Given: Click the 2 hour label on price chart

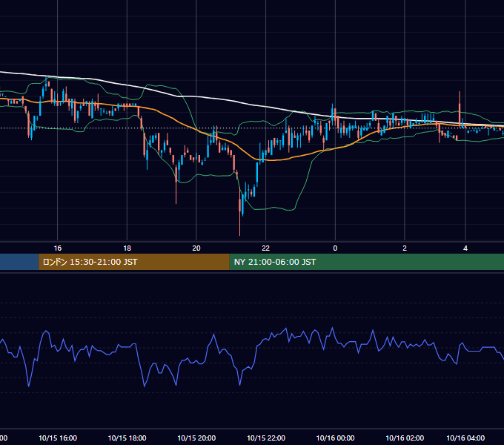Looking at the screenshot, I should tap(405, 248).
